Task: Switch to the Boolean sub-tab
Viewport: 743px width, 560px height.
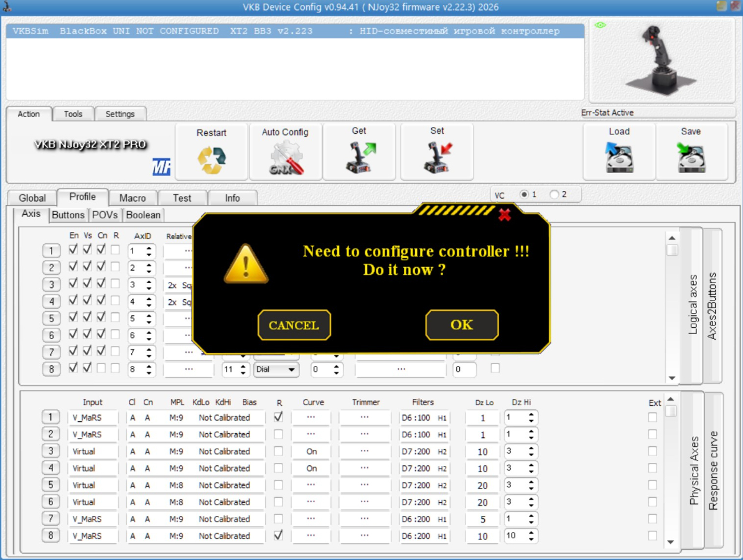Action: point(143,215)
